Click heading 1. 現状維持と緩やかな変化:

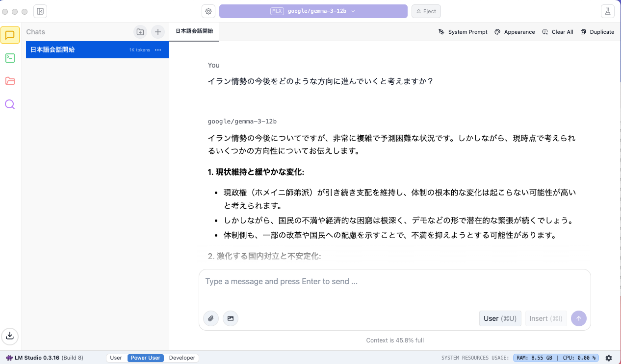(256, 172)
